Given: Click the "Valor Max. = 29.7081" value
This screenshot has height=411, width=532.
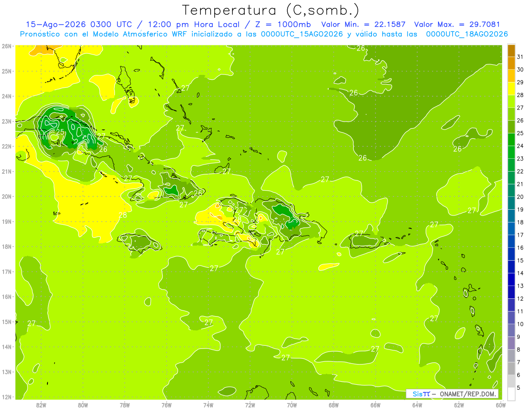Looking at the screenshot, I should (457, 24).
